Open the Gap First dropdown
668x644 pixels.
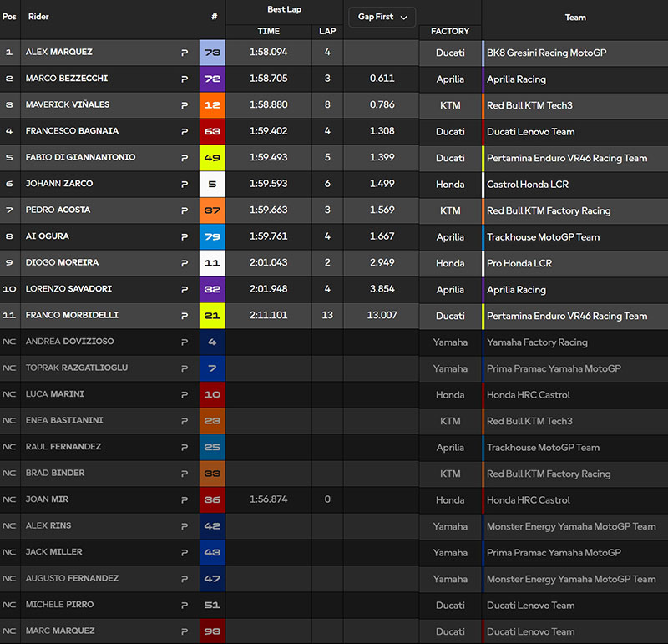point(382,17)
